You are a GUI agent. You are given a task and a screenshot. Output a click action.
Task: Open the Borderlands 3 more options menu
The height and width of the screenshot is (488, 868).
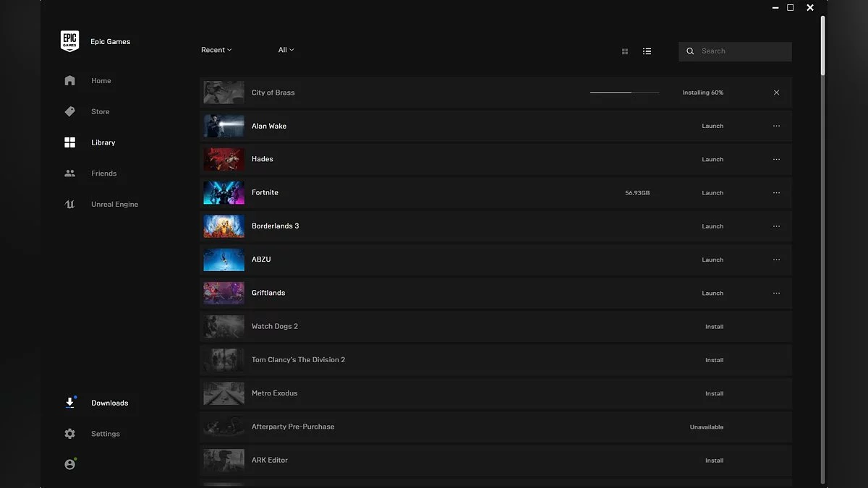coord(776,226)
